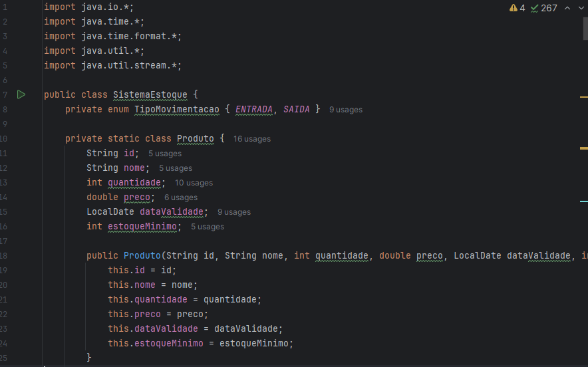Click the this.nome = nome statement
Image resolution: width=588 pixels, height=367 pixels.
[x=152, y=285]
